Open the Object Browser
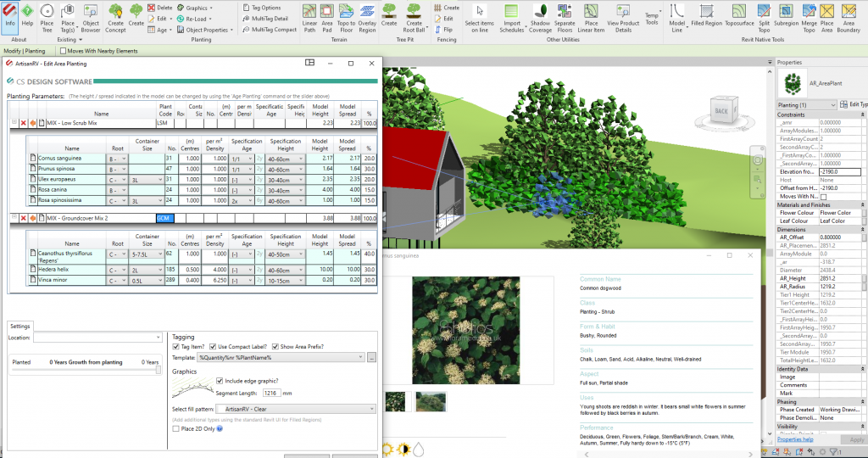 [91, 18]
